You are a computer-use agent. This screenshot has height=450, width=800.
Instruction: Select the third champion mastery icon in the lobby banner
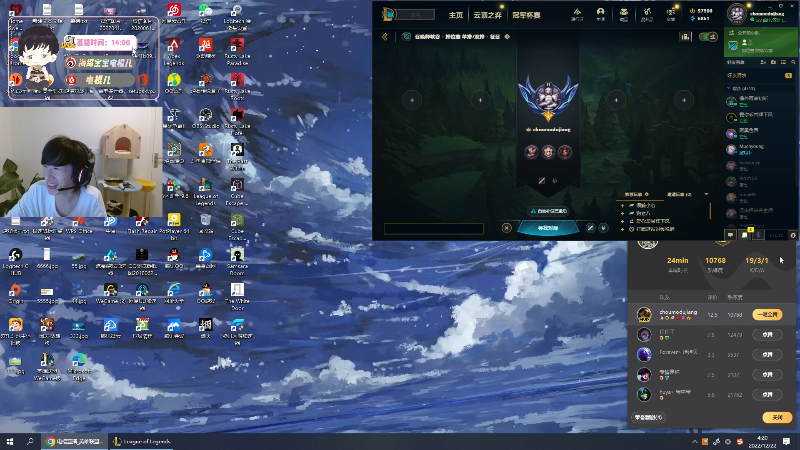[565, 152]
